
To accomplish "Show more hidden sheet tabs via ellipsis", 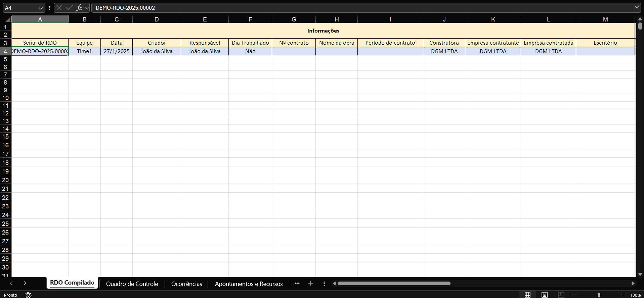I will coord(297,283).
